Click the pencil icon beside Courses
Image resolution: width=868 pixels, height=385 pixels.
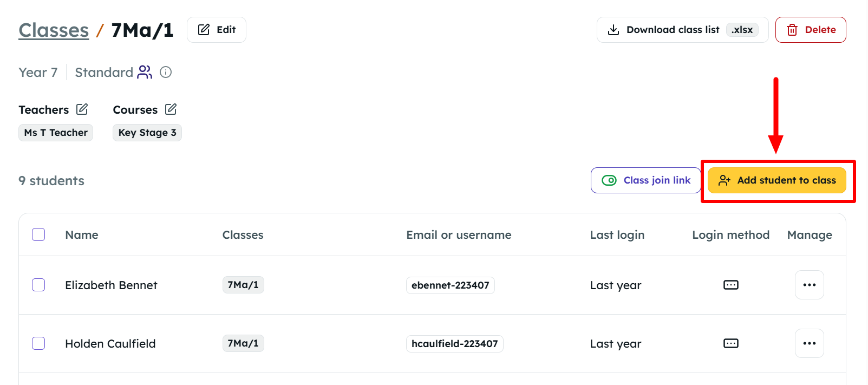[x=171, y=109]
